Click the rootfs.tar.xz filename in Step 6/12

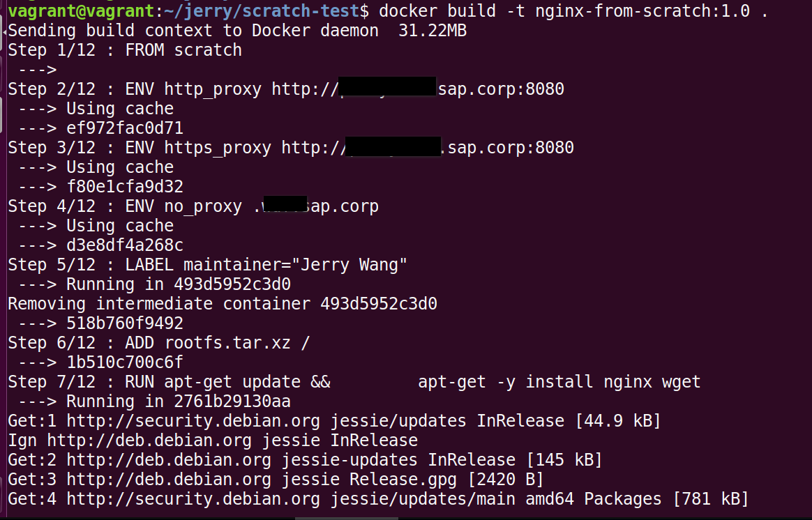pyautogui.click(x=227, y=343)
